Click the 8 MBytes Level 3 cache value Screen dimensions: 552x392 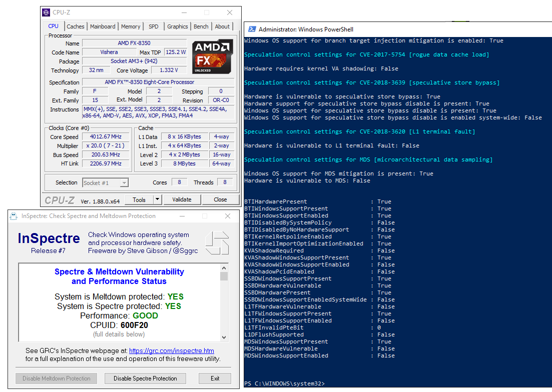[x=185, y=163]
